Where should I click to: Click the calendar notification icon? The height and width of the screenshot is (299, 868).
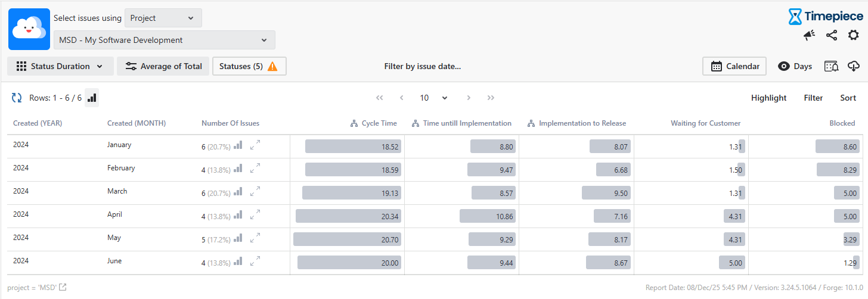[831, 66]
